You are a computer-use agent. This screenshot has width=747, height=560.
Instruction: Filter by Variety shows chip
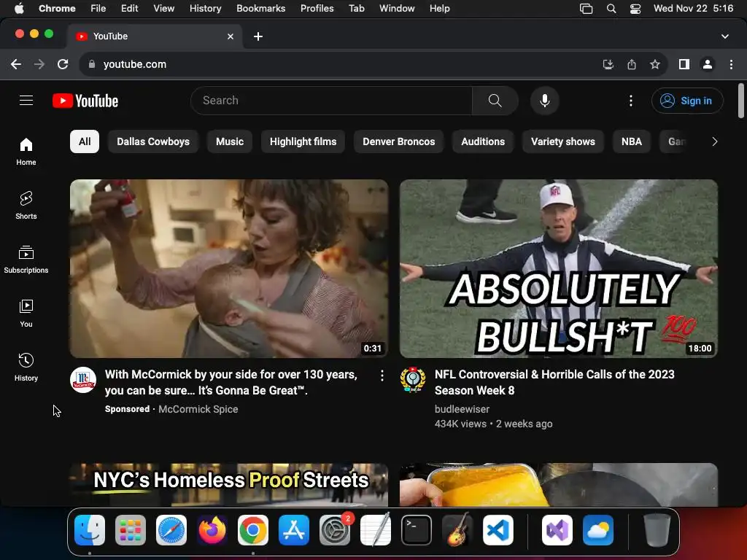coord(563,141)
